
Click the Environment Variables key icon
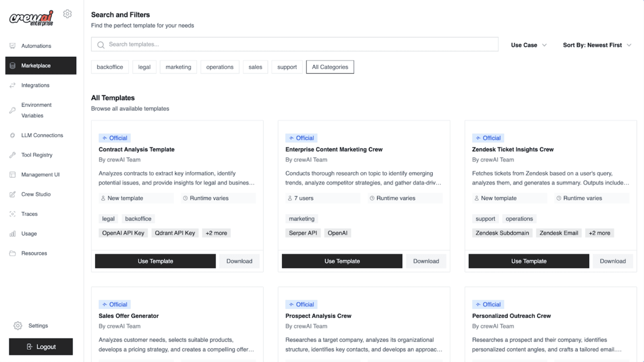click(x=12, y=110)
